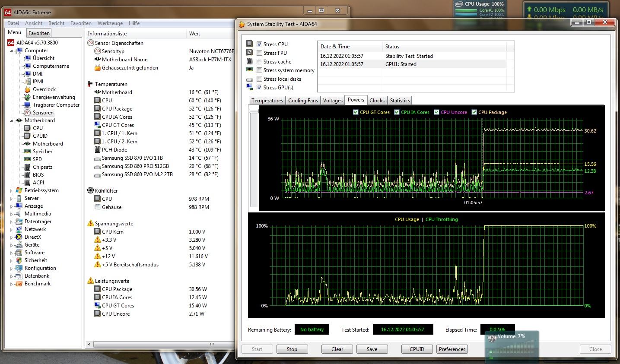This screenshot has height=364, width=620.
Task: Collapse the Computer tree node
Action: point(12,51)
